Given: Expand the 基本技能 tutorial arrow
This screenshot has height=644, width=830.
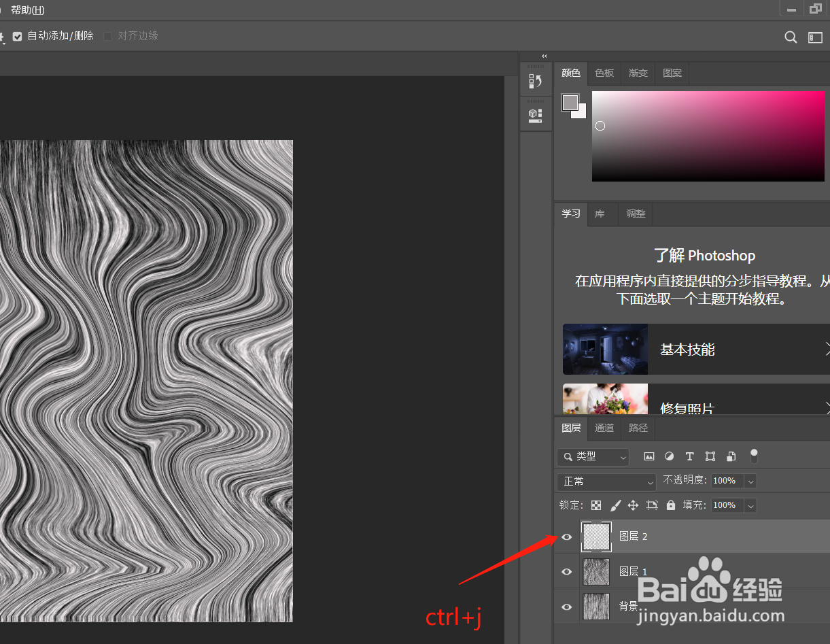Looking at the screenshot, I should 827,350.
